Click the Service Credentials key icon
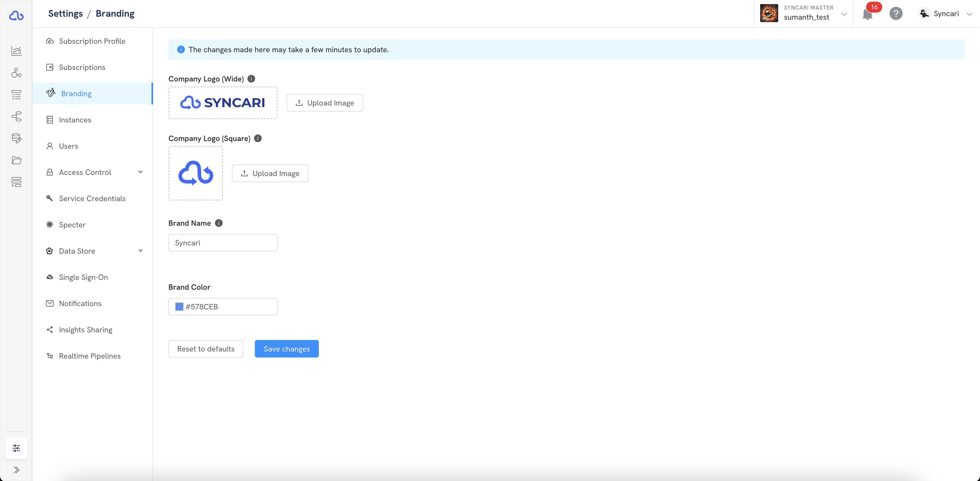The image size is (980, 481). point(50,198)
